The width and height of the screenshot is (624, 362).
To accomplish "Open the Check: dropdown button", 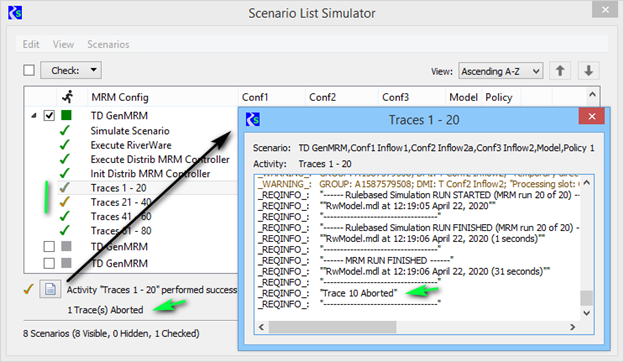I will (71, 70).
